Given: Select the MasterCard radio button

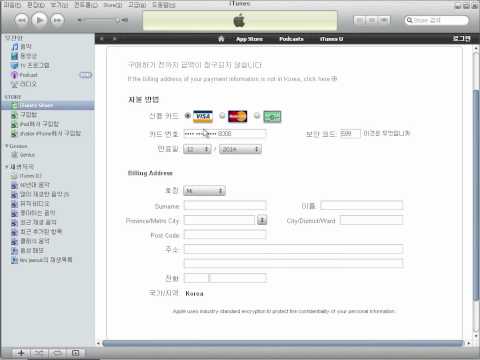Looking at the screenshot, I should point(222,116).
